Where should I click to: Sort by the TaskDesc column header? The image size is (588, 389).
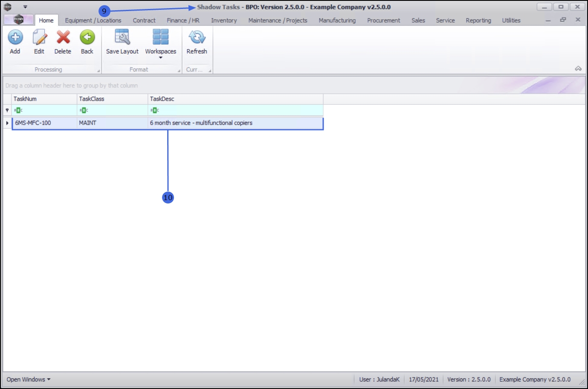236,99
